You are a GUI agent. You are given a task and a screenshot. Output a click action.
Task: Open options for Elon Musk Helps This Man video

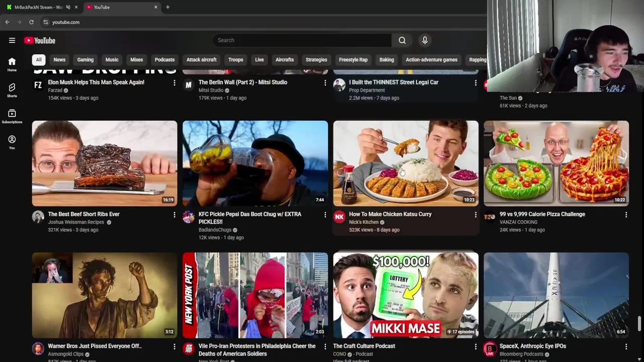175,82
